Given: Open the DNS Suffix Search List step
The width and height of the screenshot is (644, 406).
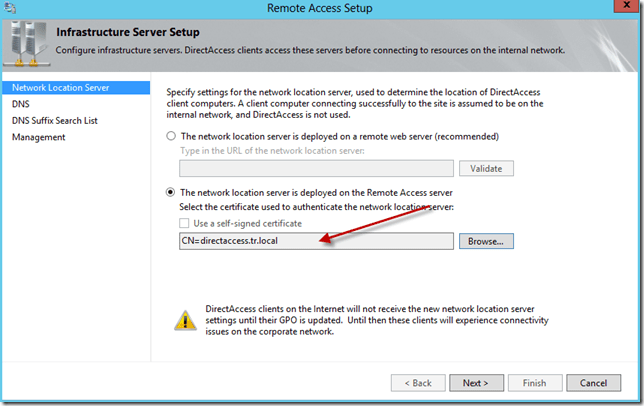Looking at the screenshot, I should (x=55, y=120).
